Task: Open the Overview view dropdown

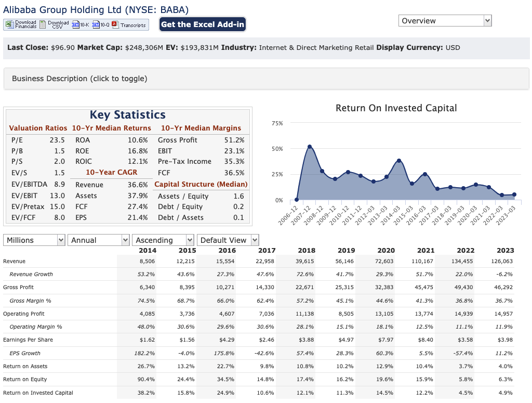Action: tap(445, 21)
